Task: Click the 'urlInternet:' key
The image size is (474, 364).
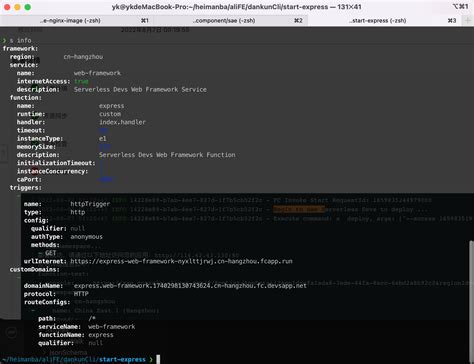Action: 45,261
